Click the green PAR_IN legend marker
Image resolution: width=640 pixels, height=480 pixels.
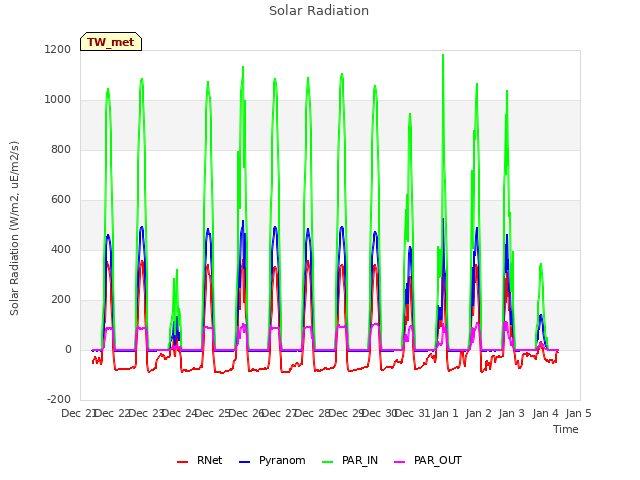327,462
